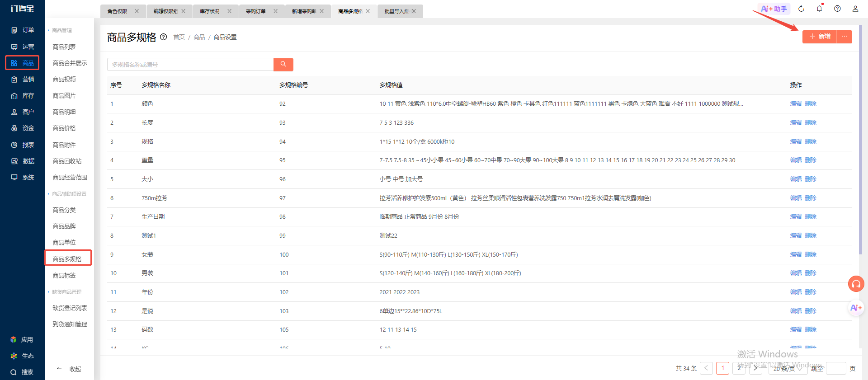Image resolution: width=868 pixels, height=380 pixels.
Task: Switch to the 批量导入 tab
Action: click(x=396, y=11)
